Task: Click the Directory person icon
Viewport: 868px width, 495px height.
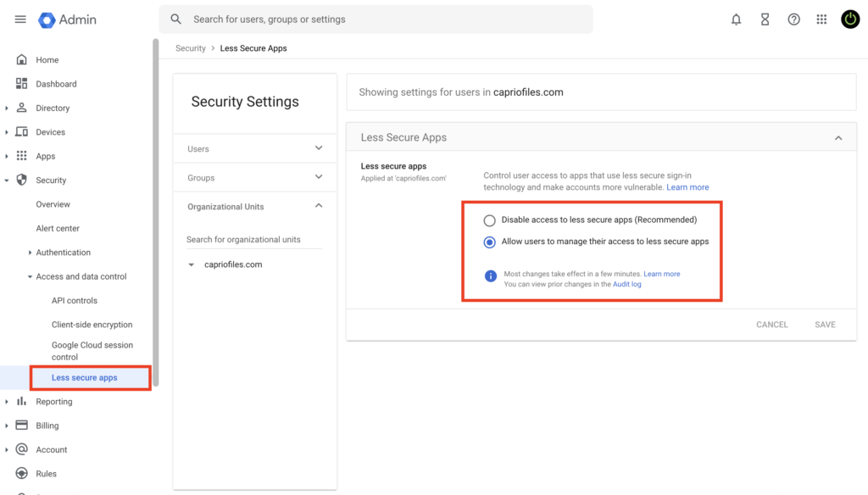Action: click(21, 108)
